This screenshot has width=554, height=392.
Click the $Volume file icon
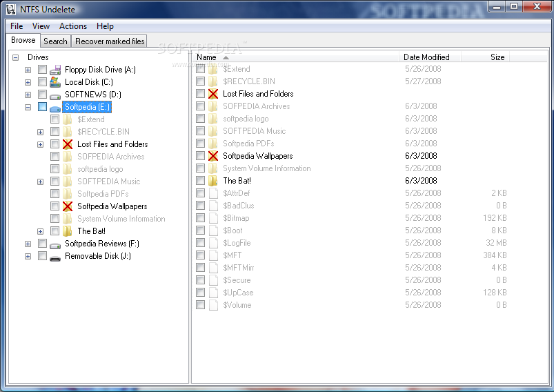(x=213, y=305)
